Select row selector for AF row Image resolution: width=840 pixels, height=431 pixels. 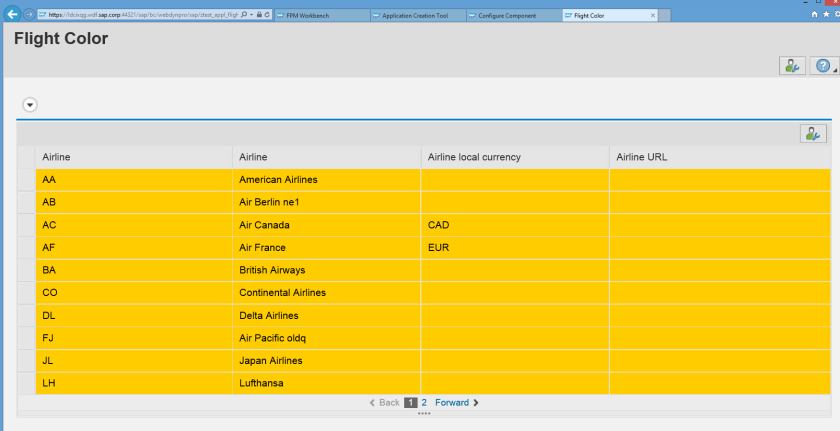pyautogui.click(x=26, y=248)
